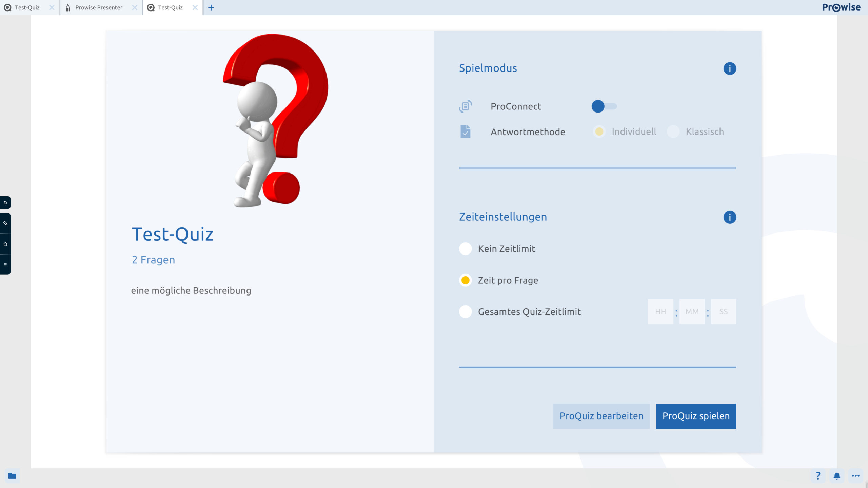Click the Antwortmethode document icon
Viewport: 868px width, 488px height.
465,131
